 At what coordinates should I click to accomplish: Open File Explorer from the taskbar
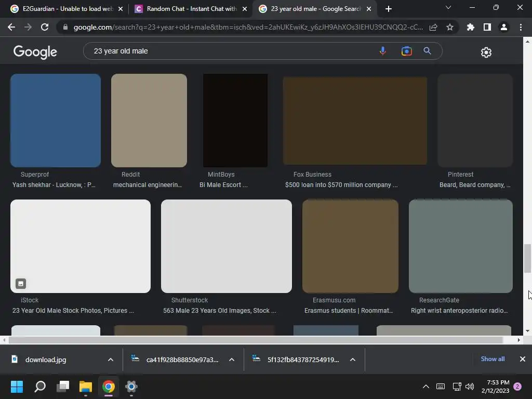coord(86,386)
